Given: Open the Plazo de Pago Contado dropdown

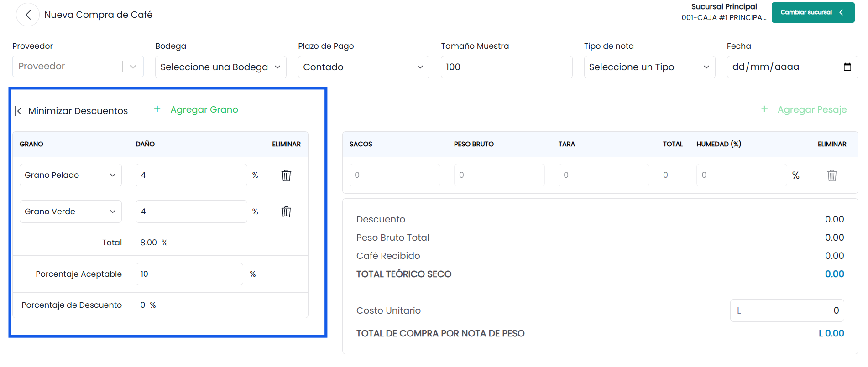Looking at the screenshot, I should pos(364,67).
